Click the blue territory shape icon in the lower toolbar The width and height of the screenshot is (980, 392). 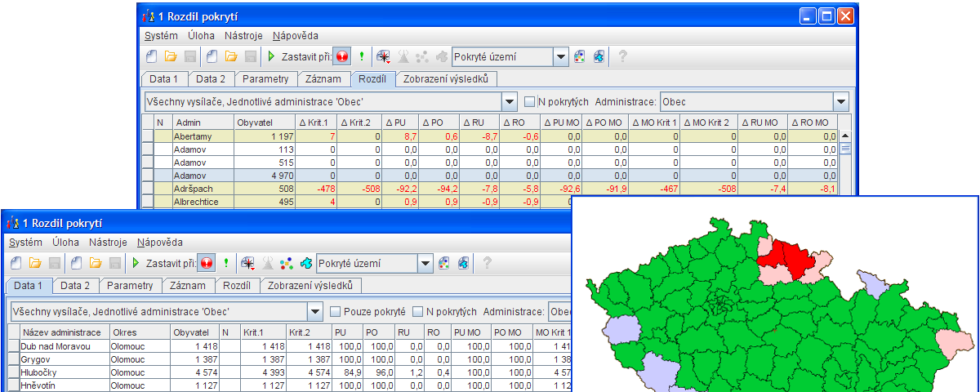[306, 264]
